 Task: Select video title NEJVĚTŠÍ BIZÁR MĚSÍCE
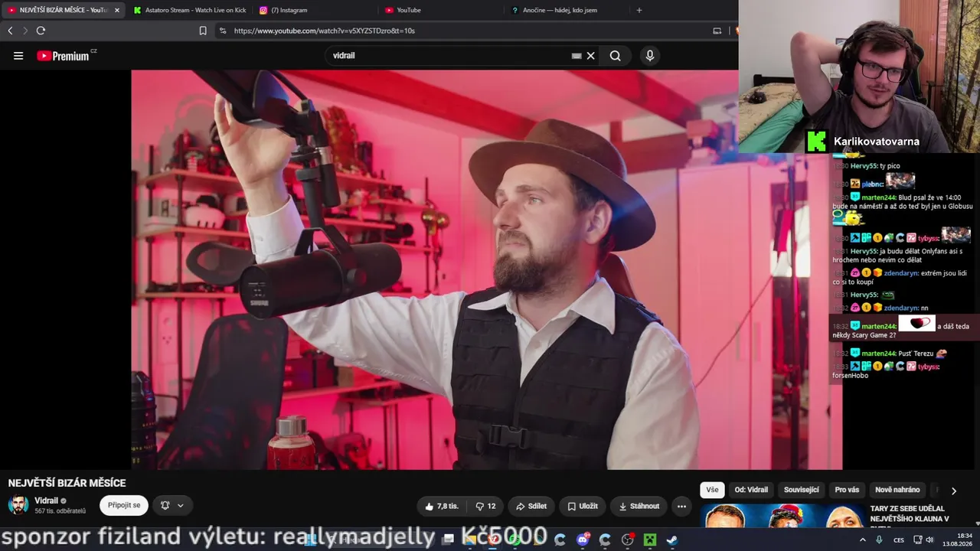(67, 483)
